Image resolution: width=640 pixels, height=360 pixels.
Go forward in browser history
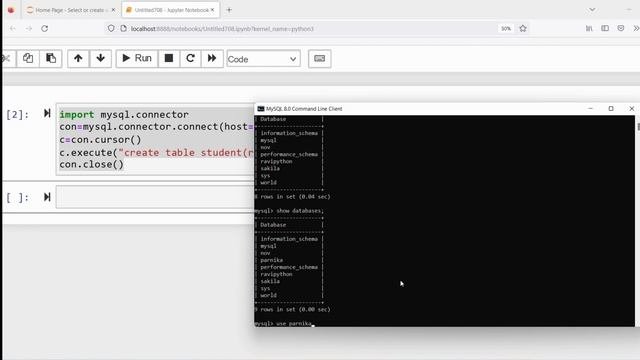[x=29, y=29]
